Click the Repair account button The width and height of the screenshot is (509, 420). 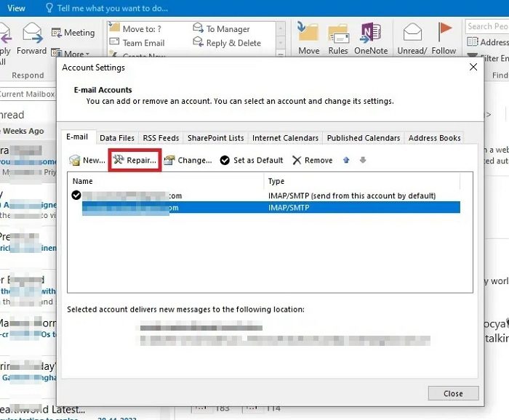[135, 160]
